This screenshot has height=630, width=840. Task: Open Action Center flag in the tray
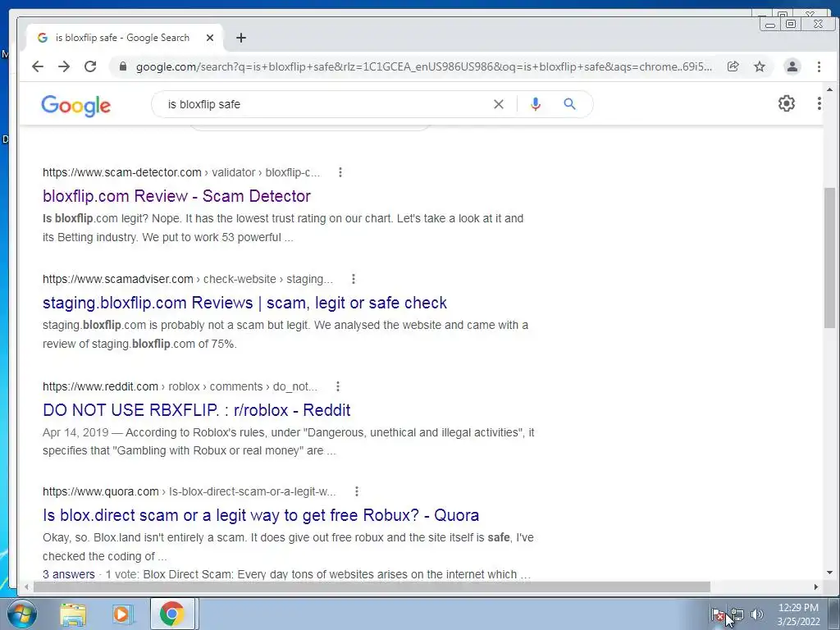point(718,615)
